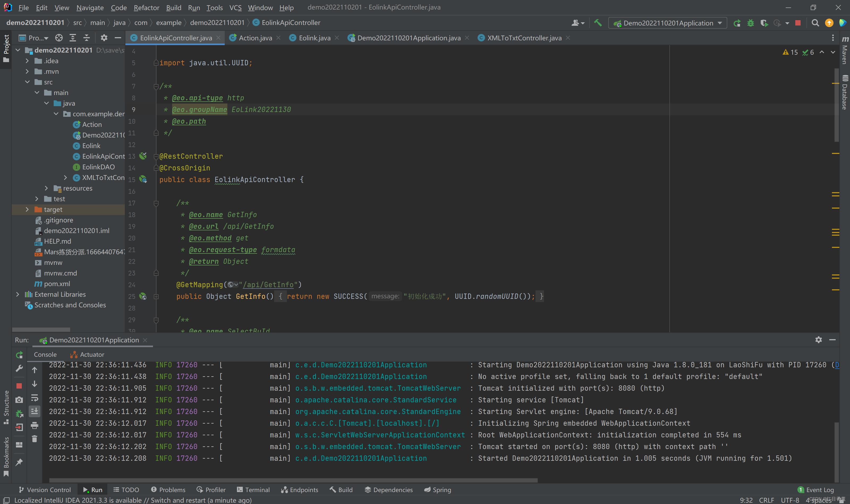Select pom.xml in the project tree
The width and height of the screenshot is (850, 504).
coord(57,284)
